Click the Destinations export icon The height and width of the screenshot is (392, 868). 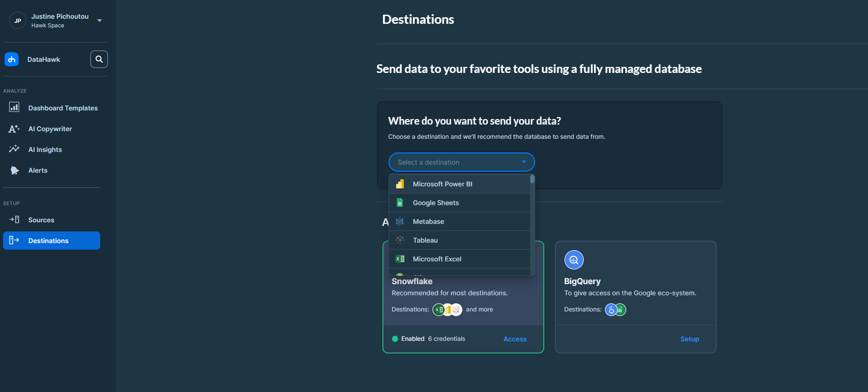point(14,240)
